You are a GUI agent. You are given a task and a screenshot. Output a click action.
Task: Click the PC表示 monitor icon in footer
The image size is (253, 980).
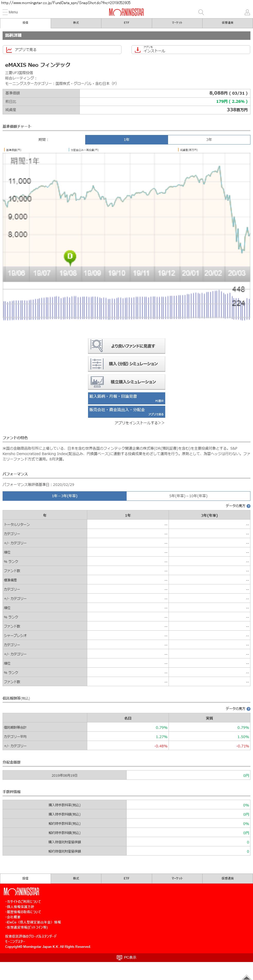pyautogui.click(x=119, y=957)
